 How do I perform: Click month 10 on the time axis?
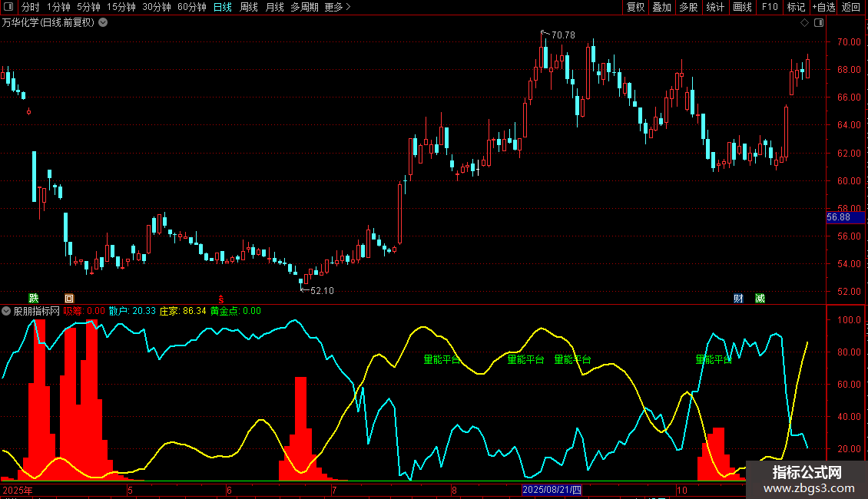[682, 490]
